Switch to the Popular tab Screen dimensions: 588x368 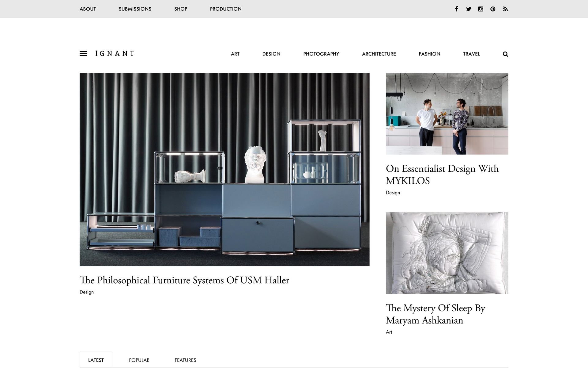[139, 360]
